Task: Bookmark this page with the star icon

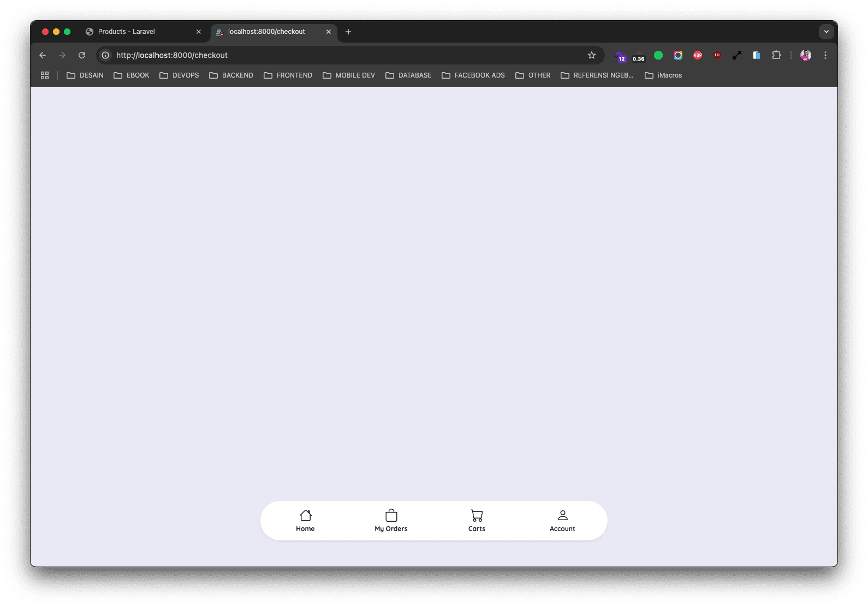Action: tap(592, 55)
